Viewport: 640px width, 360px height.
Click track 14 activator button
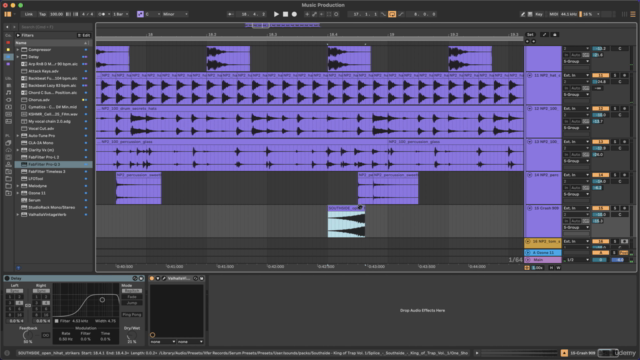pyautogui.click(x=600, y=175)
